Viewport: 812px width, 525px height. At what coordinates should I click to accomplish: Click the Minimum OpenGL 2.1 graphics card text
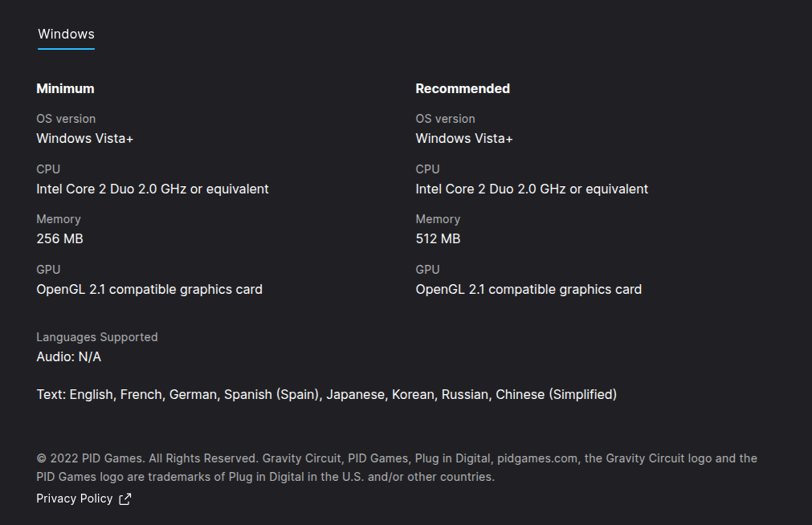point(149,289)
